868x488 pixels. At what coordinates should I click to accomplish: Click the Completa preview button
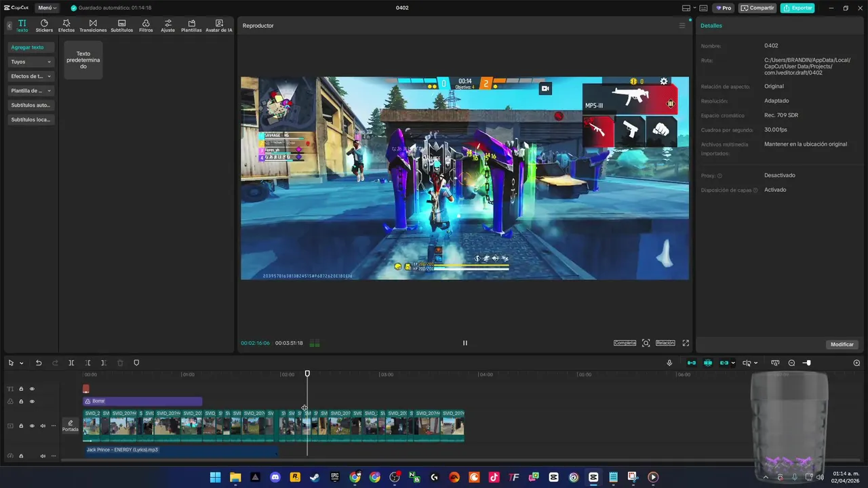click(x=625, y=343)
